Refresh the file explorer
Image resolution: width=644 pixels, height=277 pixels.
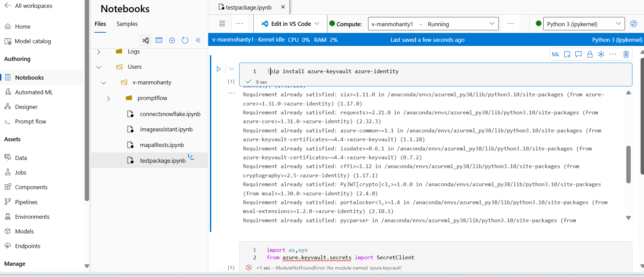point(185,40)
